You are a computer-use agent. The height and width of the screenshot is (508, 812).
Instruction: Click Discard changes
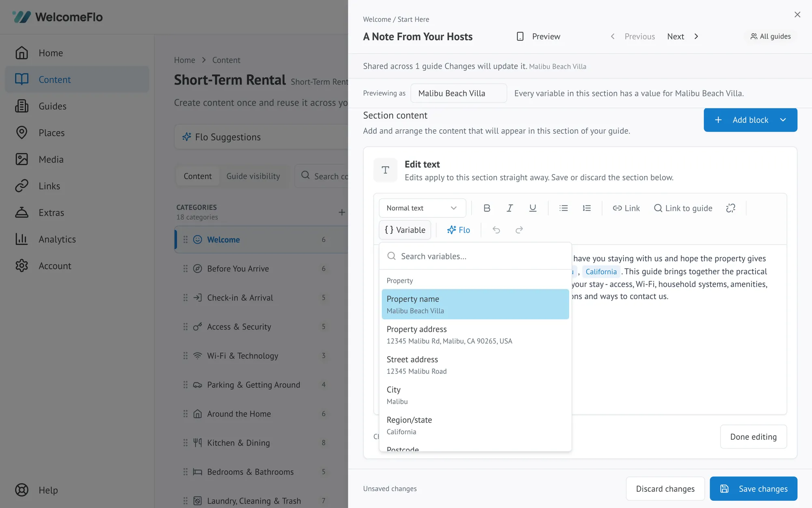tap(665, 488)
